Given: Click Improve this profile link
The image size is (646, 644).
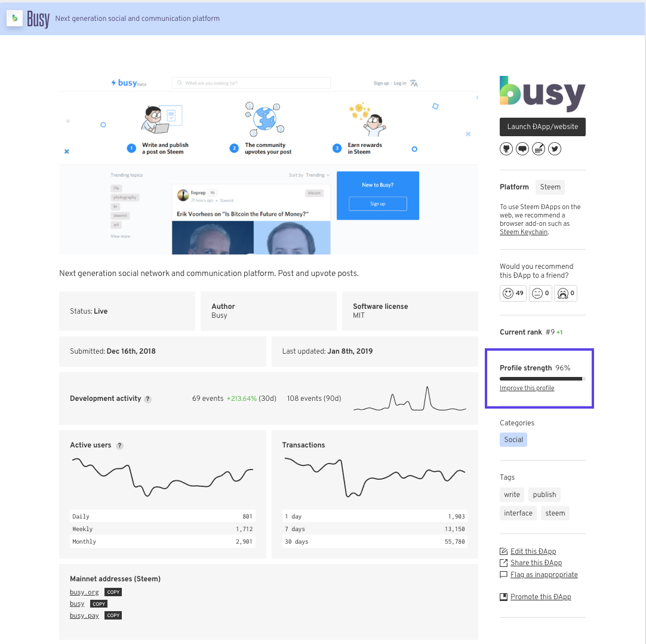Looking at the screenshot, I should (x=527, y=388).
